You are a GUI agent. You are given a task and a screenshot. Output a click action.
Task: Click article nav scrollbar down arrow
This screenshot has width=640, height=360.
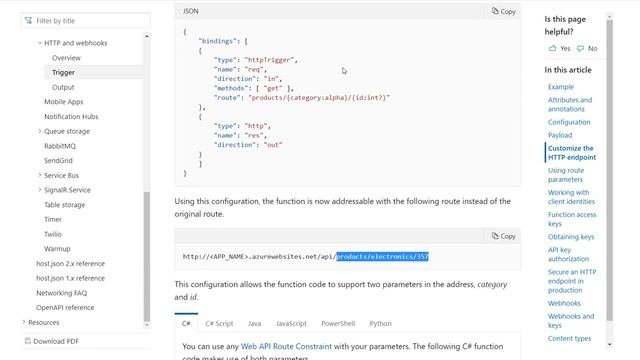click(x=609, y=344)
